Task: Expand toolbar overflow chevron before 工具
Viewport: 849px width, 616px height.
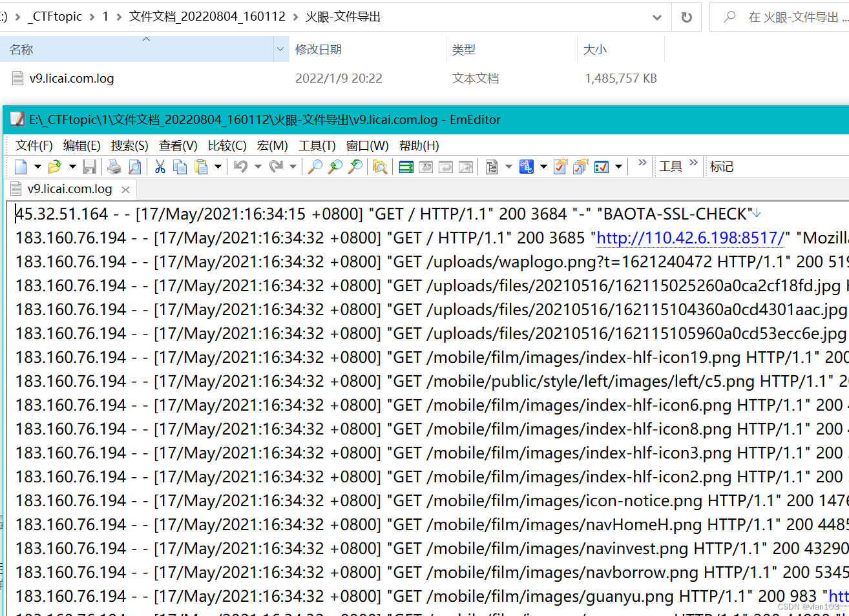Action: [642, 163]
